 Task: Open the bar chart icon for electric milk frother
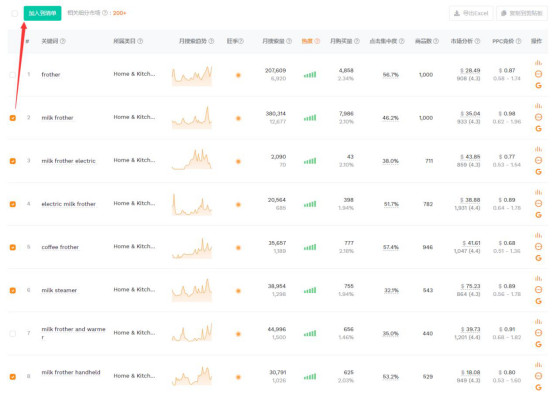pyautogui.click(x=538, y=192)
